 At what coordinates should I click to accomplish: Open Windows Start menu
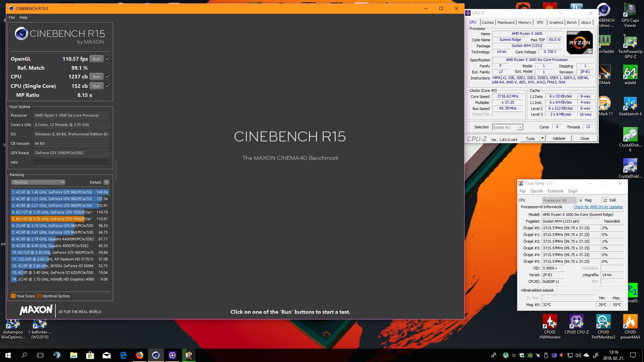8,355
